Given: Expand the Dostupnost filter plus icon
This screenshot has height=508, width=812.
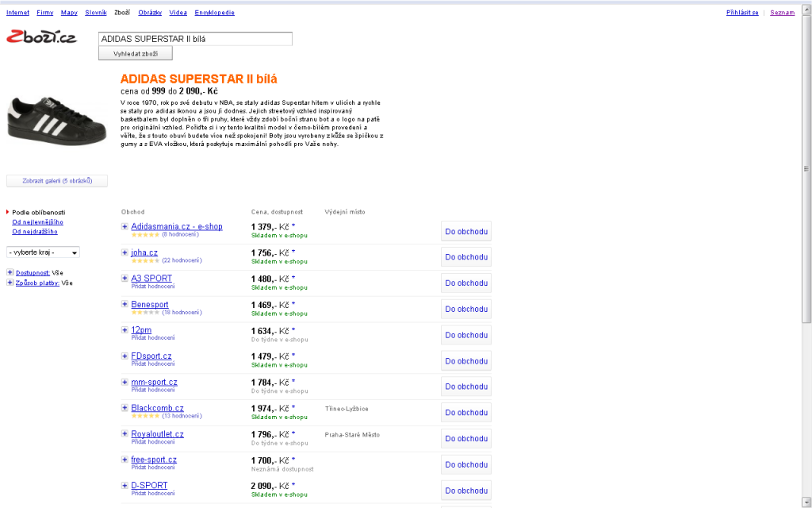Looking at the screenshot, I should coord(10,272).
